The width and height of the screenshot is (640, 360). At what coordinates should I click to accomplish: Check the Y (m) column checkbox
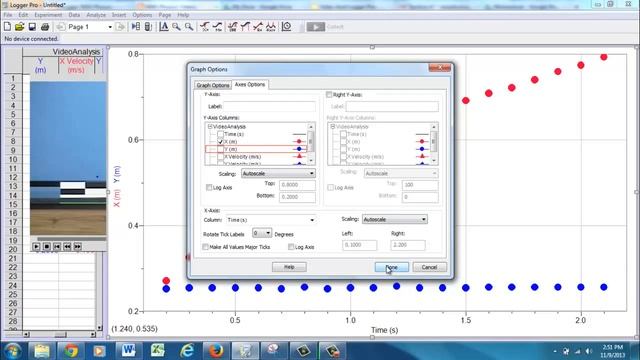click(221, 149)
